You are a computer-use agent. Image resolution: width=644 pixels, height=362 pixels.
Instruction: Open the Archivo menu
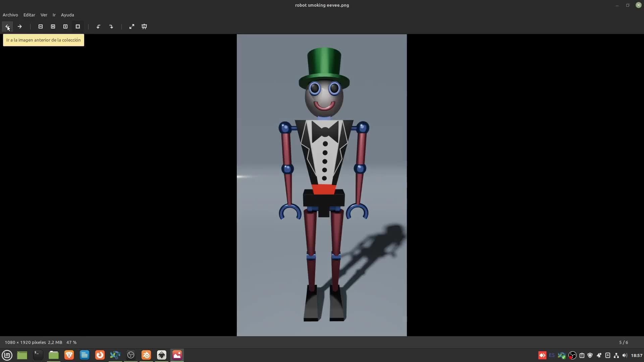[x=10, y=15]
